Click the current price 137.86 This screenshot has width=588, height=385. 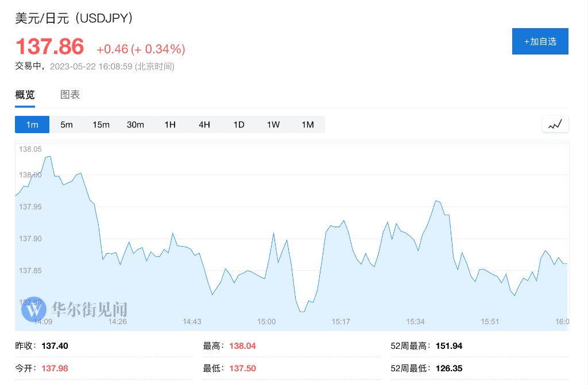(x=49, y=46)
